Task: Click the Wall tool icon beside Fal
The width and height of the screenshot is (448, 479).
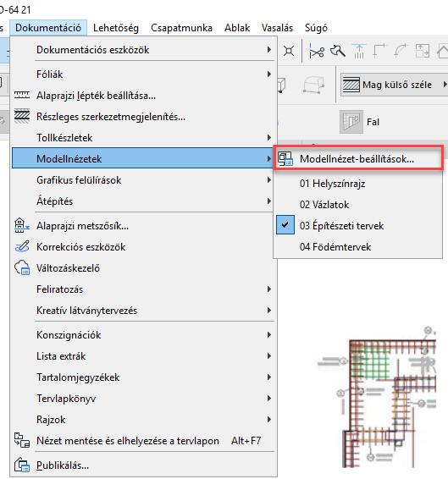Action: [351, 122]
